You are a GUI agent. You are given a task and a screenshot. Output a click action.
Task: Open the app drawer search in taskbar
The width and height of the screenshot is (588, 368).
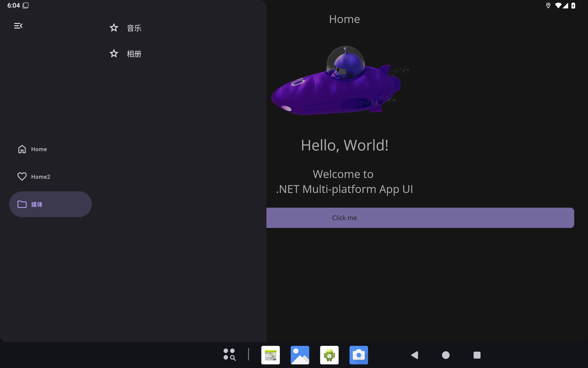click(x=229, y=354)
